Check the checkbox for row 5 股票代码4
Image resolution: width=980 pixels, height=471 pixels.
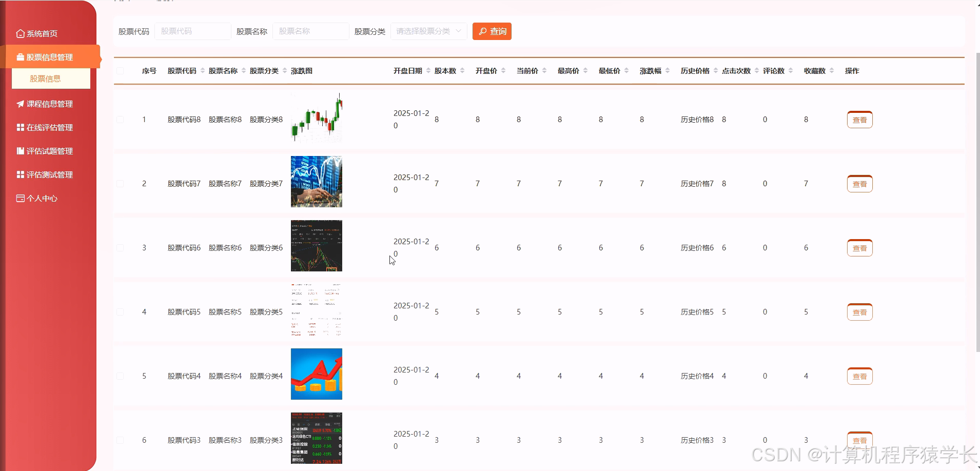click(x=120, y=376)
